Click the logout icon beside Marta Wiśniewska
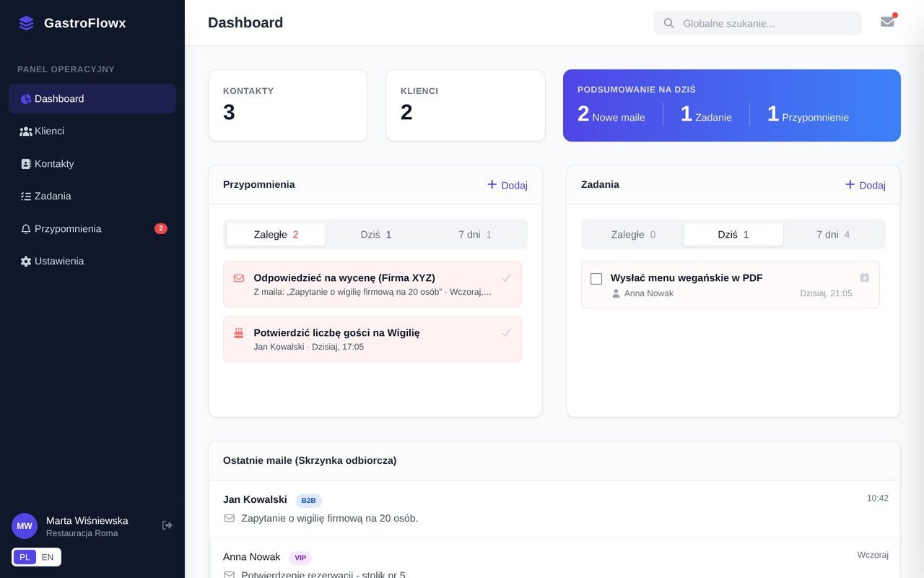This screenshot has height=578, width=924. tap(167, 525)
